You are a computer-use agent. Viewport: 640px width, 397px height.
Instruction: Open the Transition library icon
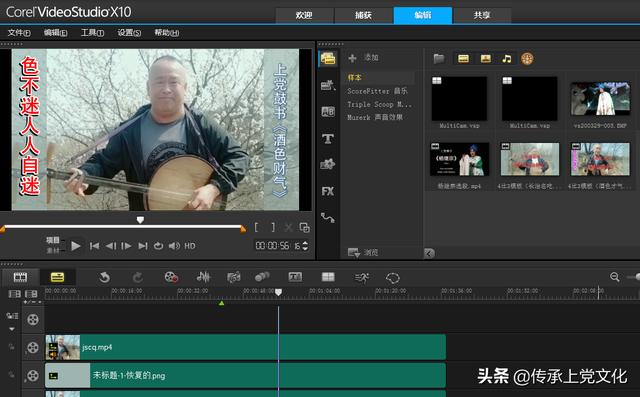click(x=328, y=111)
